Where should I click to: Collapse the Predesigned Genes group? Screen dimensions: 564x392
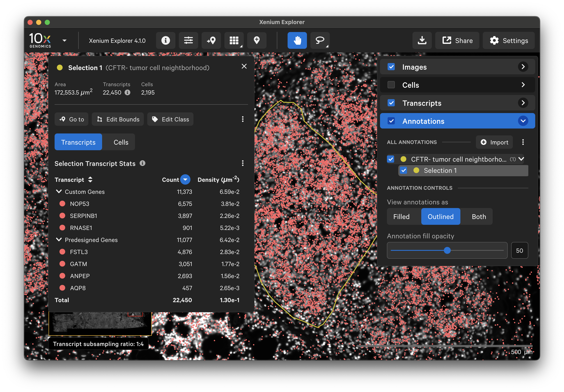pyautogui.click(x=59, y=240)
